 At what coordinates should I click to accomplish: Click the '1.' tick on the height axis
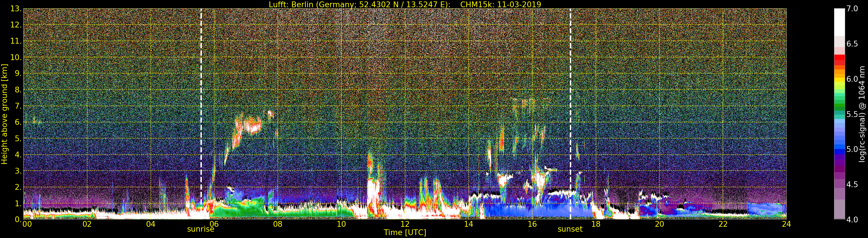(x=18, y=203)
